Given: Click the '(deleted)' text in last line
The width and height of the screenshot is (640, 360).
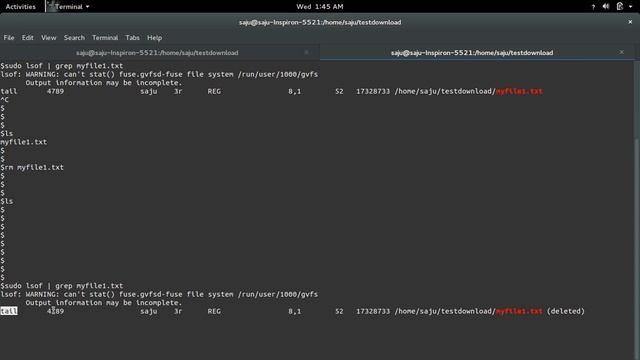Looking at the screenshot, I should tap(566, 311).
